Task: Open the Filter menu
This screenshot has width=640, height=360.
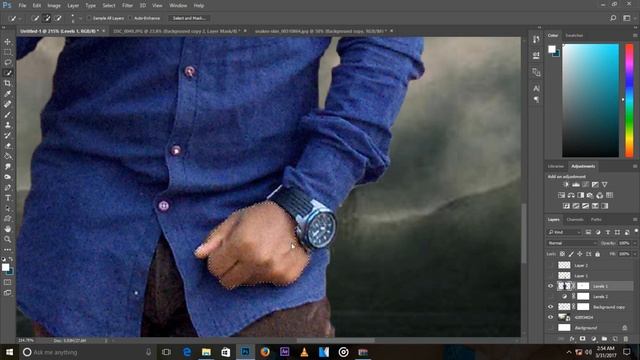Action: [127, 6]
